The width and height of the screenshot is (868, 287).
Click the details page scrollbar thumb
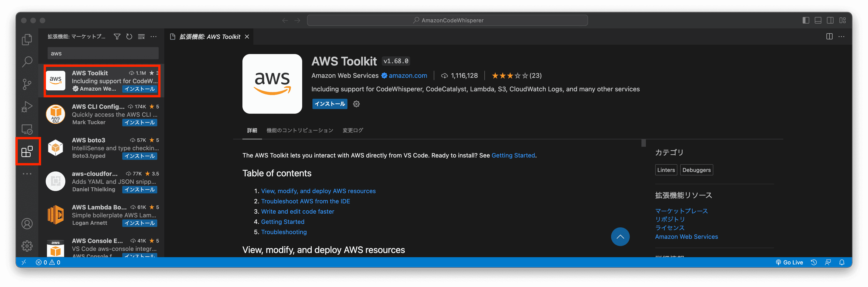point(643,143)
